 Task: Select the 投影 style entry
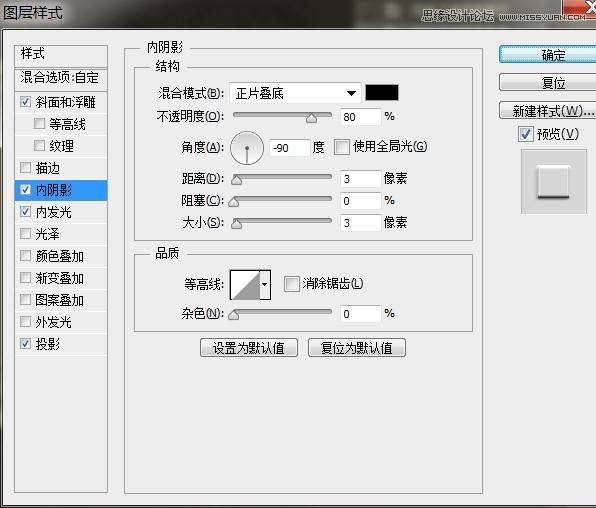(61, 344)
